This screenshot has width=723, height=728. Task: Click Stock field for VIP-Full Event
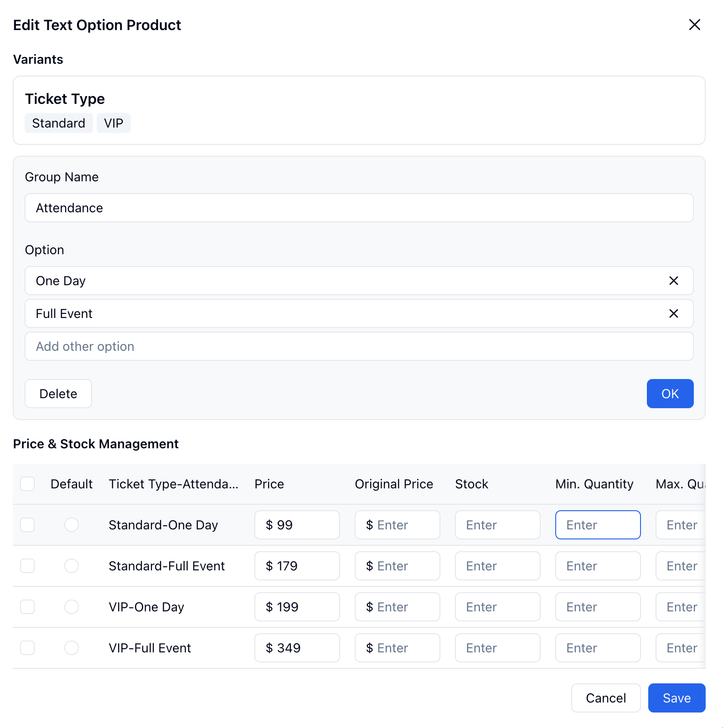click(498, 648)
